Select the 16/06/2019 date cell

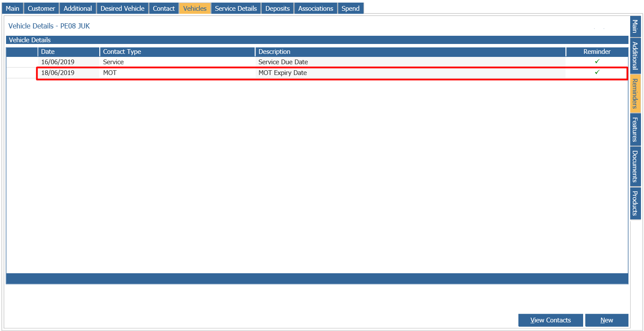click(x=69, y=62)
